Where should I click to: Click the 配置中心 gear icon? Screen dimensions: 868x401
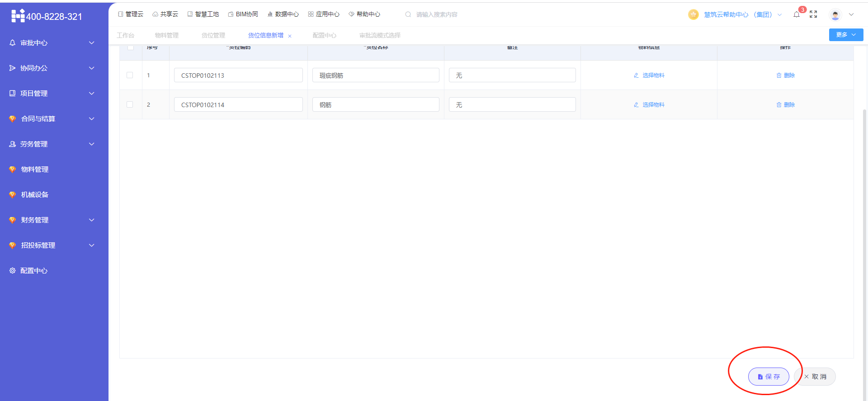coord(13,270)
